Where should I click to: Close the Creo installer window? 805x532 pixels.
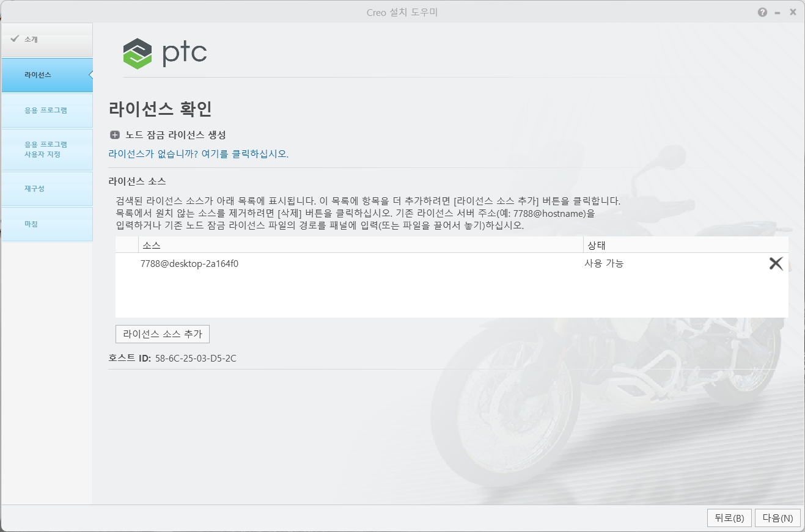tap(793, 12)
